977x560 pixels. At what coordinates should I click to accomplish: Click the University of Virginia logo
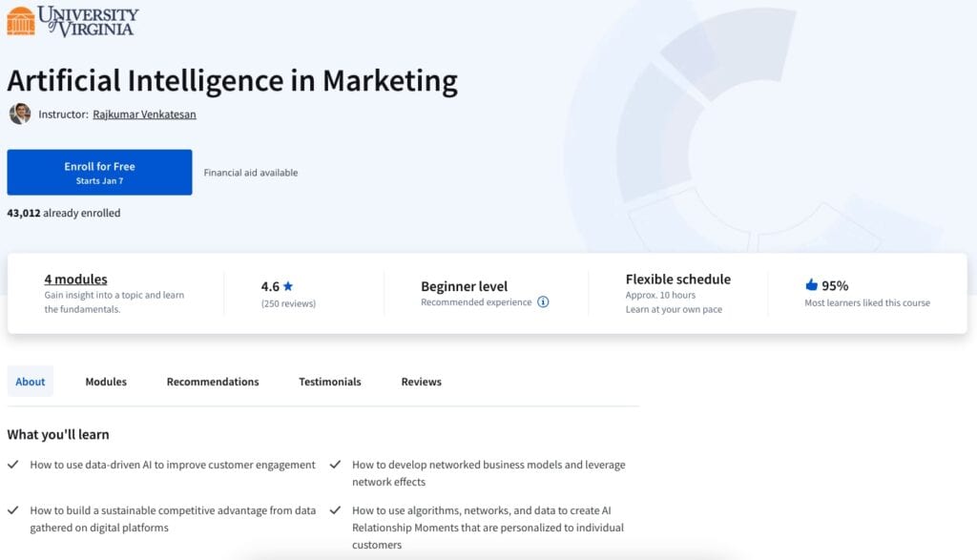pyautogui.click(x=73, y=21)
